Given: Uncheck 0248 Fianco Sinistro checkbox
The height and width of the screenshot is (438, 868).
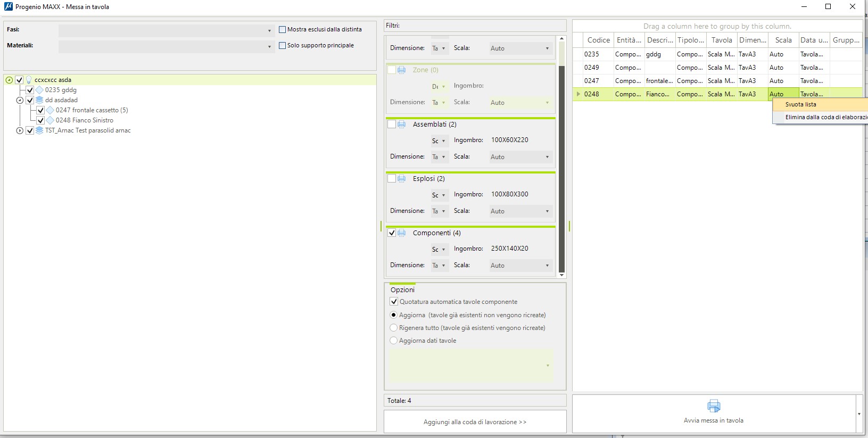Looking at the screenshot, I should 40,120.
